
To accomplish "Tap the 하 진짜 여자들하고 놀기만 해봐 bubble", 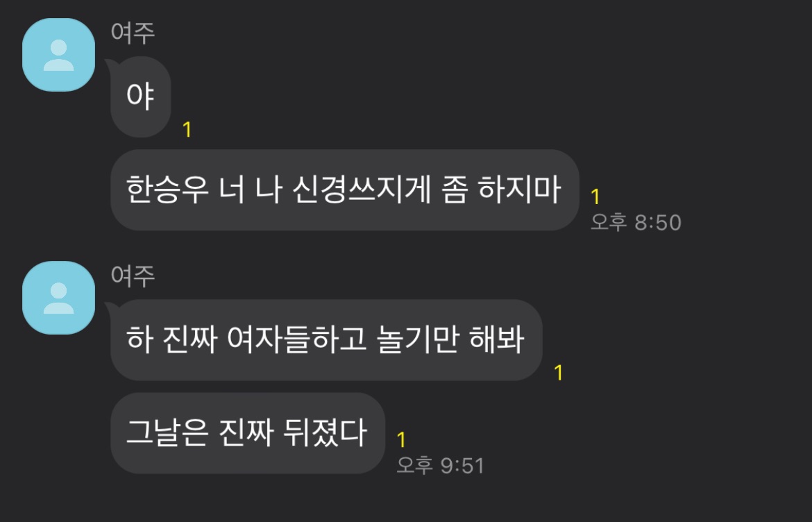I will tap(326, 339).
